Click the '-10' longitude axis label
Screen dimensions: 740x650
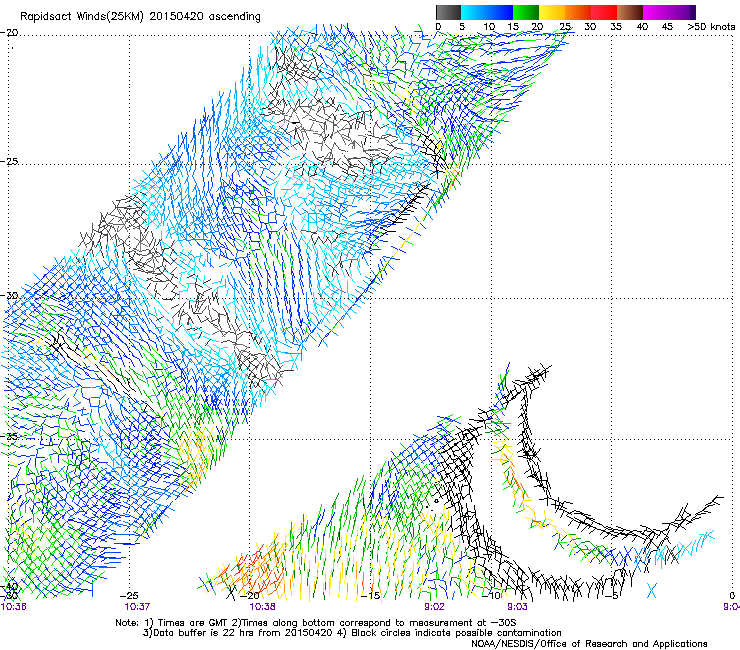[x=491, y=596]
